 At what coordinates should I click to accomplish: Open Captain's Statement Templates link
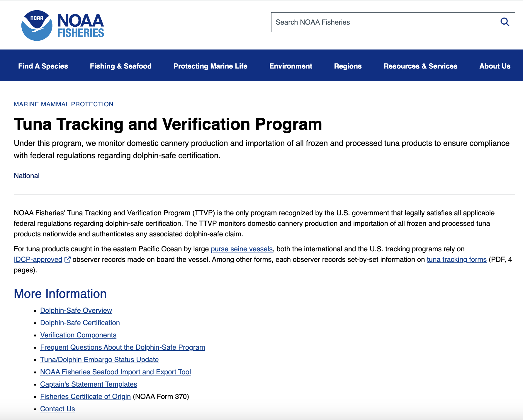click(x=89, y=384)
